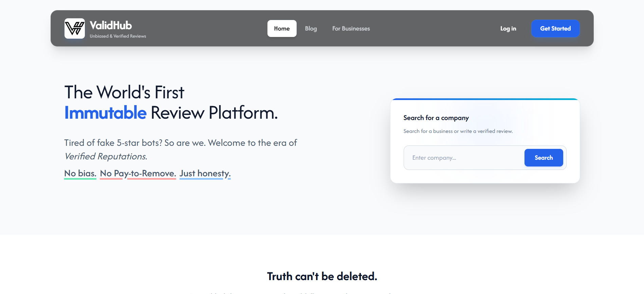
Task: Click the blue Search button
Action: pyautogui.click(x=544, y=158)
